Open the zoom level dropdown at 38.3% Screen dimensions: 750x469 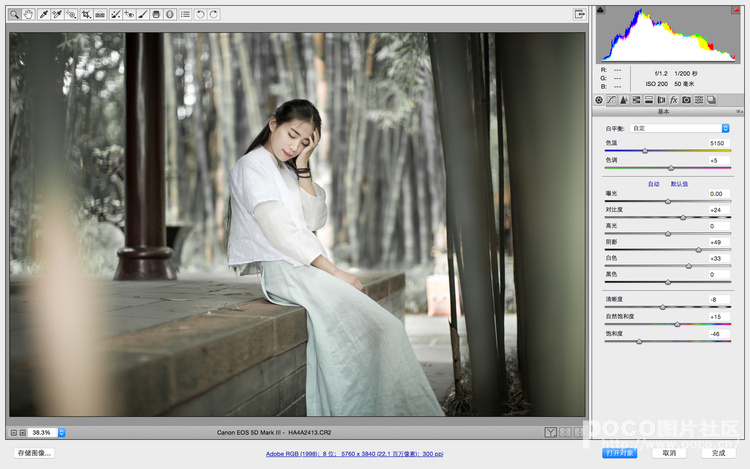[x=61, y=432]
